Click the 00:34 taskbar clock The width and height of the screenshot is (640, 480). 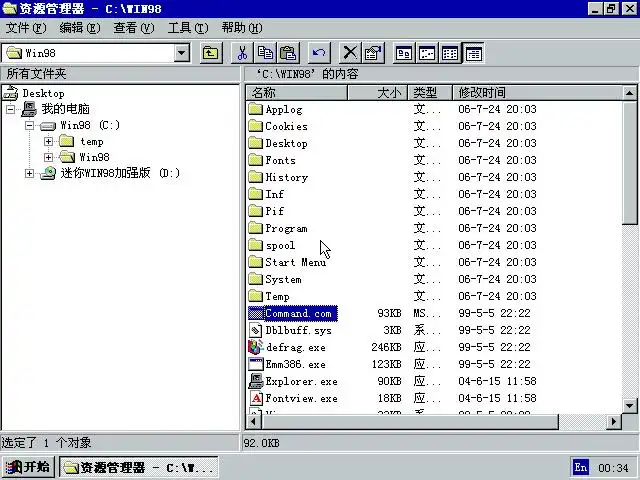click(613, 467)
